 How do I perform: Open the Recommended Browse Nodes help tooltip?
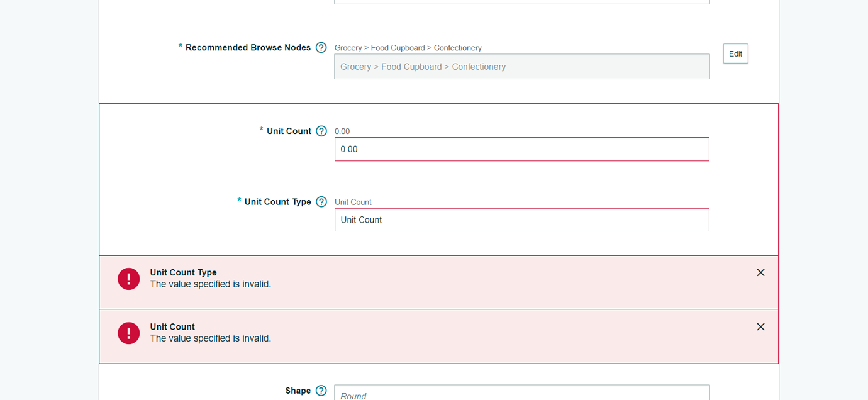pyautogui.click(x=321, y=47)
